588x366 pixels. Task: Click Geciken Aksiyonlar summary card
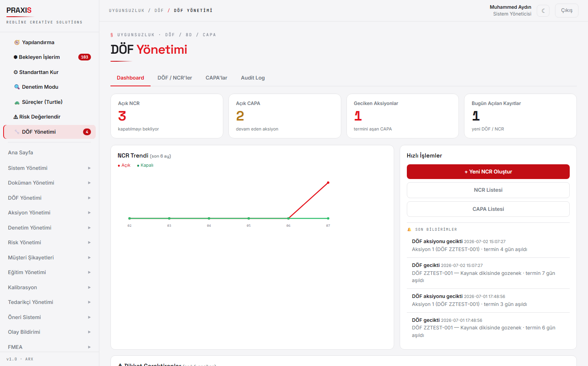402,116
